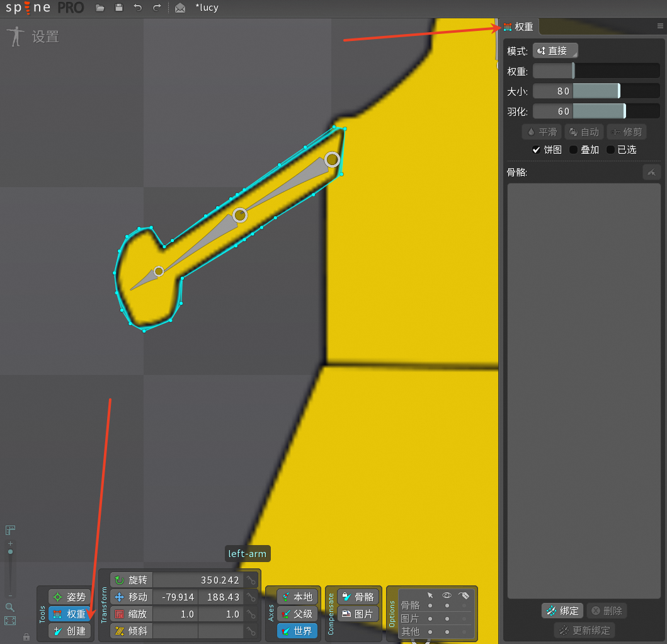667x644 pixels.
Task: Select the 姿势 (Pose) tool
Action: pos(69,597)
